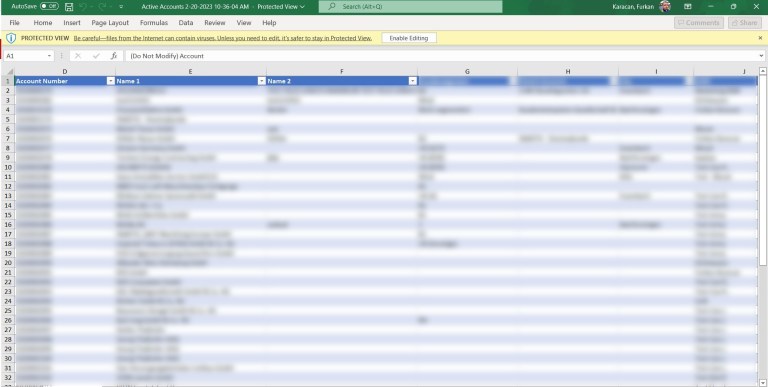Click the Enter checkmark icon in formula bar

96,56
